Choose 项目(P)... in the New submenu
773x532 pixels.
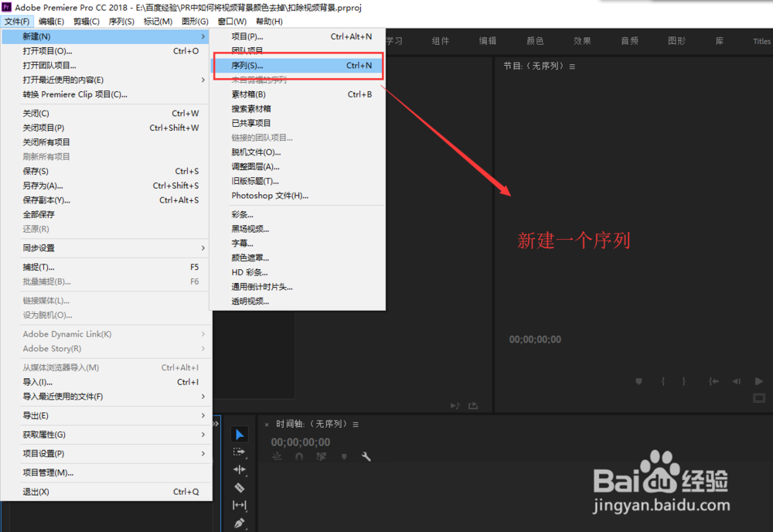pos(298,36)
